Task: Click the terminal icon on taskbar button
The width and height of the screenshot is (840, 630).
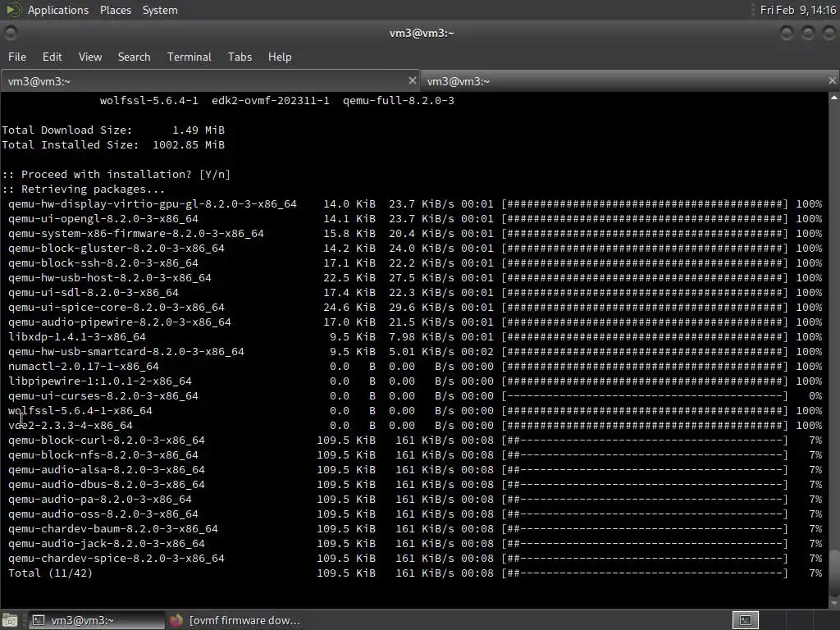Action: pos(39,620)
